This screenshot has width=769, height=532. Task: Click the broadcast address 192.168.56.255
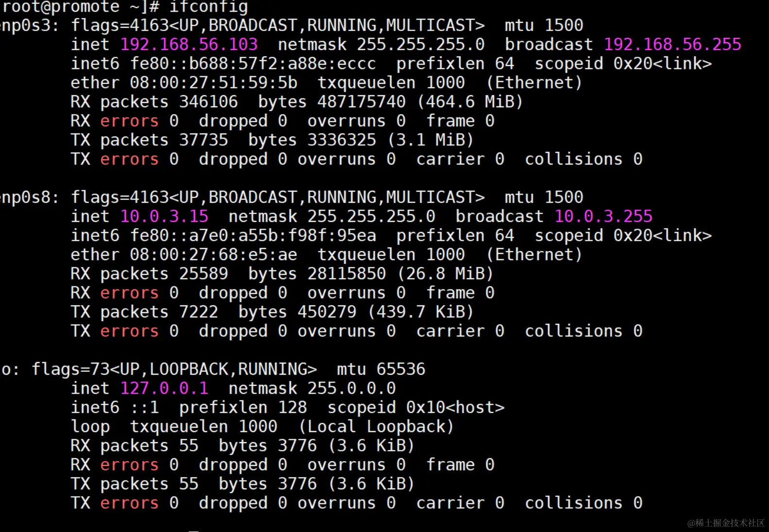click(x=672, y=44)
